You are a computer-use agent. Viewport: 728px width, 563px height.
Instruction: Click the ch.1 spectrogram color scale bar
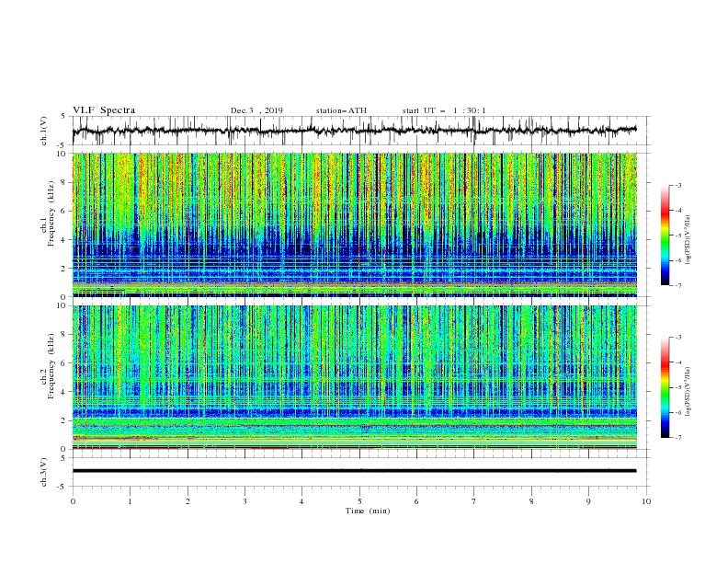[665, 235]
